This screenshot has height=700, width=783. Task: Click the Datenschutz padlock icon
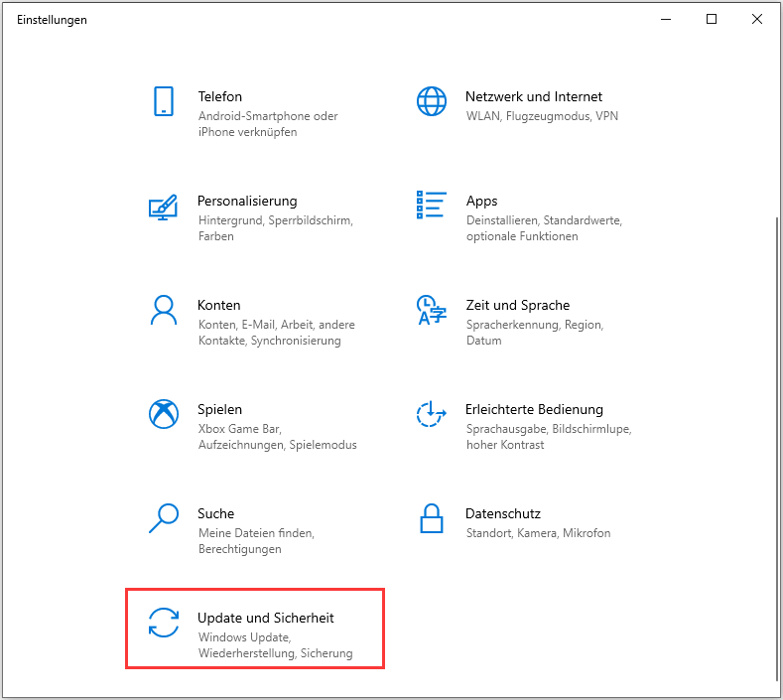coord(431,518)
